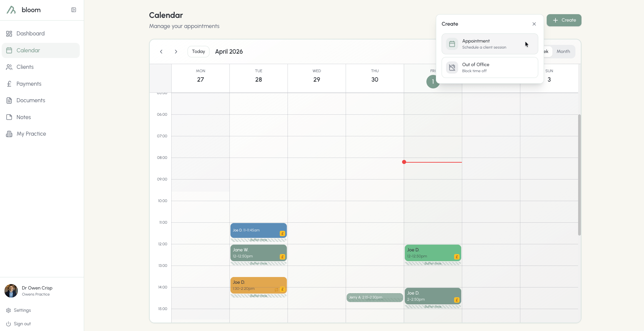Open Joe D. 11-11:45am blue appointment

click(x=258, y=230)
